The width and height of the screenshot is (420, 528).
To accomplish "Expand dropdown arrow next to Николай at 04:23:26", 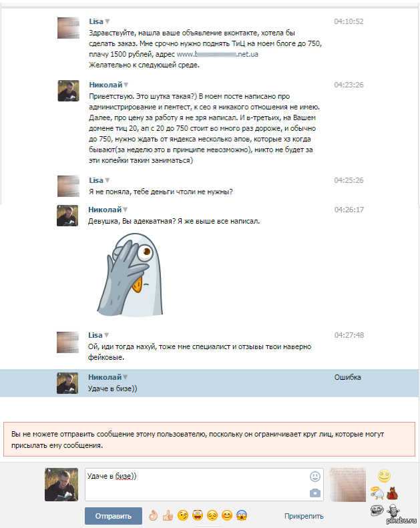I will [126, 85].
